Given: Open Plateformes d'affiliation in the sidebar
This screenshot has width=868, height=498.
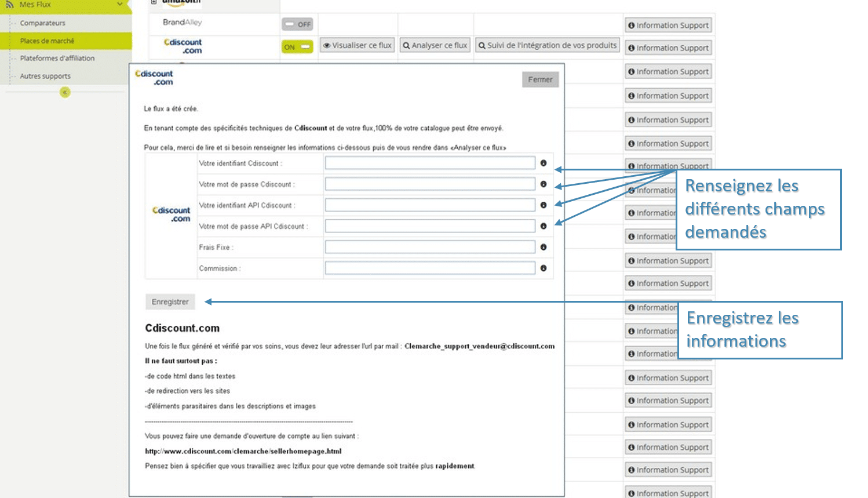Looking at the screenshot, I should (57, 58).
